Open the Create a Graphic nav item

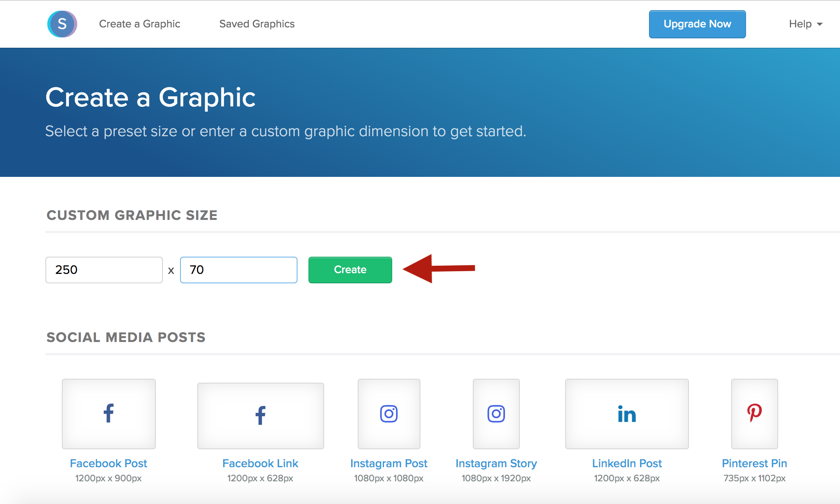click(139, 24)
